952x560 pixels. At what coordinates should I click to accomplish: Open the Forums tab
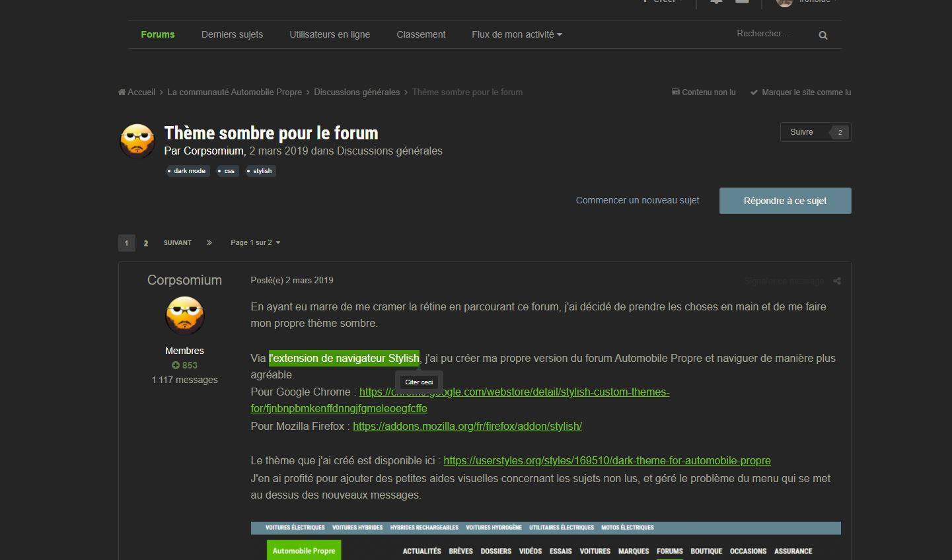pyautogui.click(x=158, y=34)
